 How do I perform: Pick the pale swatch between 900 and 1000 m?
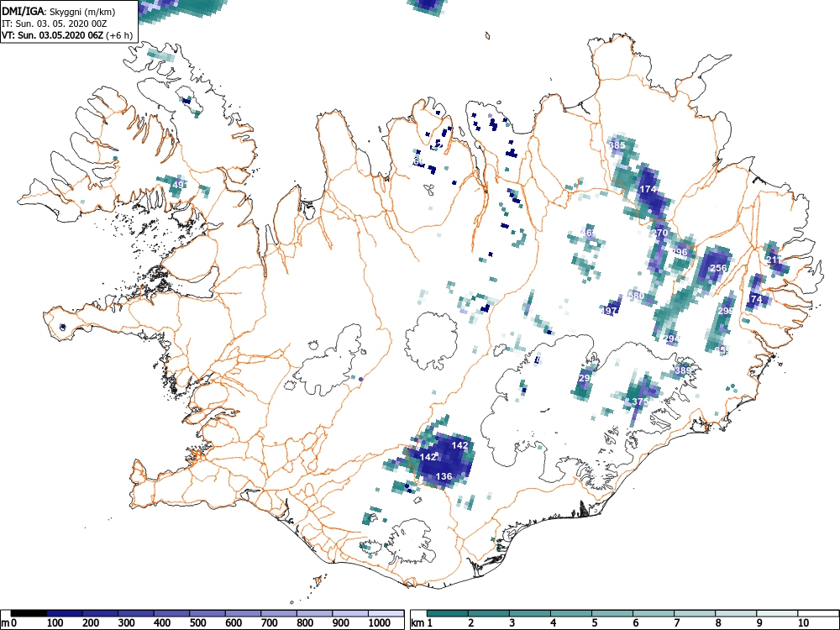click(350, 613)
